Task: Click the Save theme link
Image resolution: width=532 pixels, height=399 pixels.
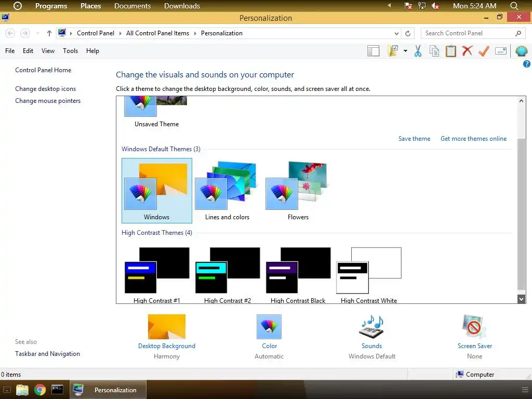Action: [414, 138]
